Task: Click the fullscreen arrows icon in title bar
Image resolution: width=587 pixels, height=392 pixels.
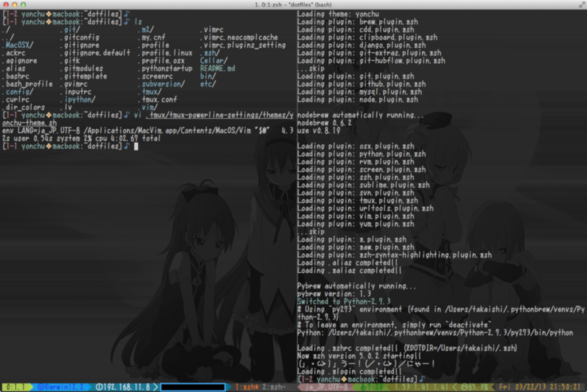Action: (582, 5)
